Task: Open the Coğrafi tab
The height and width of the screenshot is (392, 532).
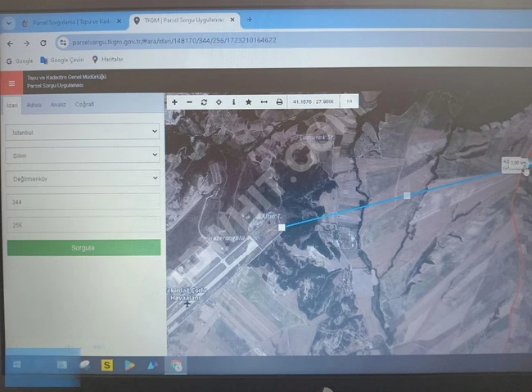Action: point(84,104)
